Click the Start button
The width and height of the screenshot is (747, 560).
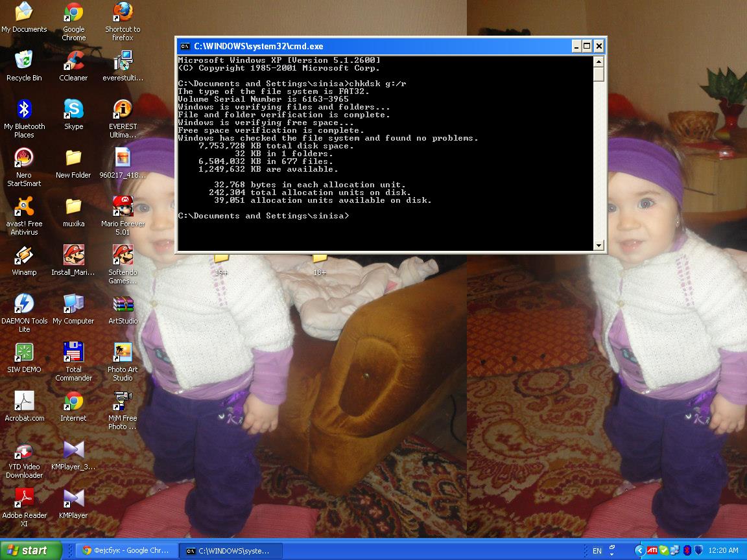30,550
